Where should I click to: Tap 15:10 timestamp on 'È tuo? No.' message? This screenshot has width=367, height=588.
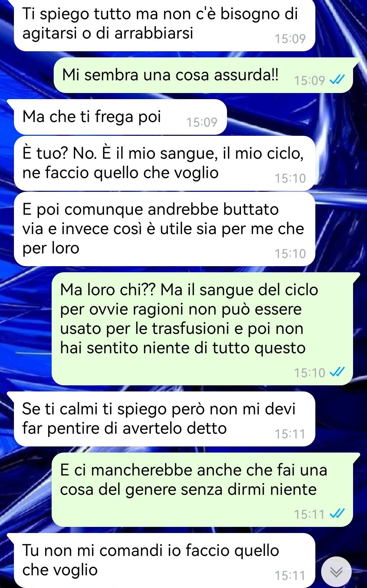(290, 178)
